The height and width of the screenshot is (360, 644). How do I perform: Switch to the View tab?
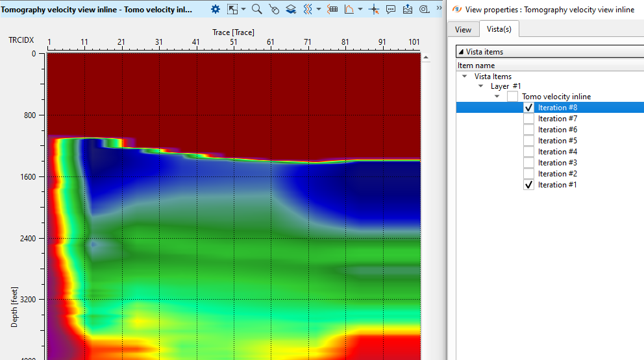point(463,29)
